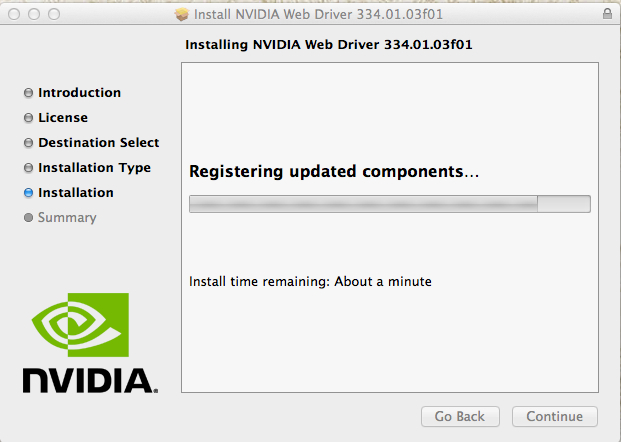Click the NVIDIA wordmark text
Screen dimensions: 621x442
[90, 381]
